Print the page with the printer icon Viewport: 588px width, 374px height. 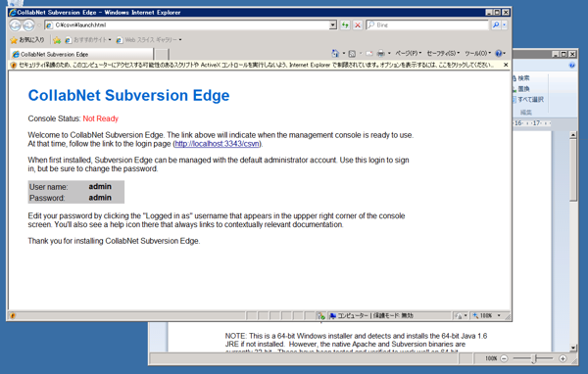click(381, 54)
